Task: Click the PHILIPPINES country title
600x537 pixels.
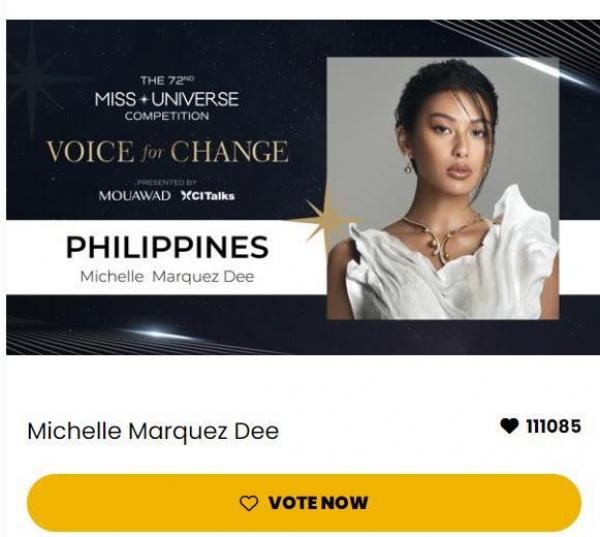Action: (168, 247)
